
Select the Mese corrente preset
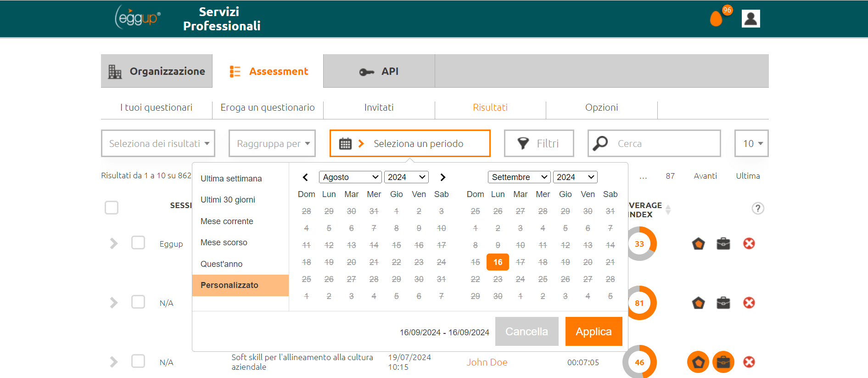pyautogui.click(x=241, y=221)
